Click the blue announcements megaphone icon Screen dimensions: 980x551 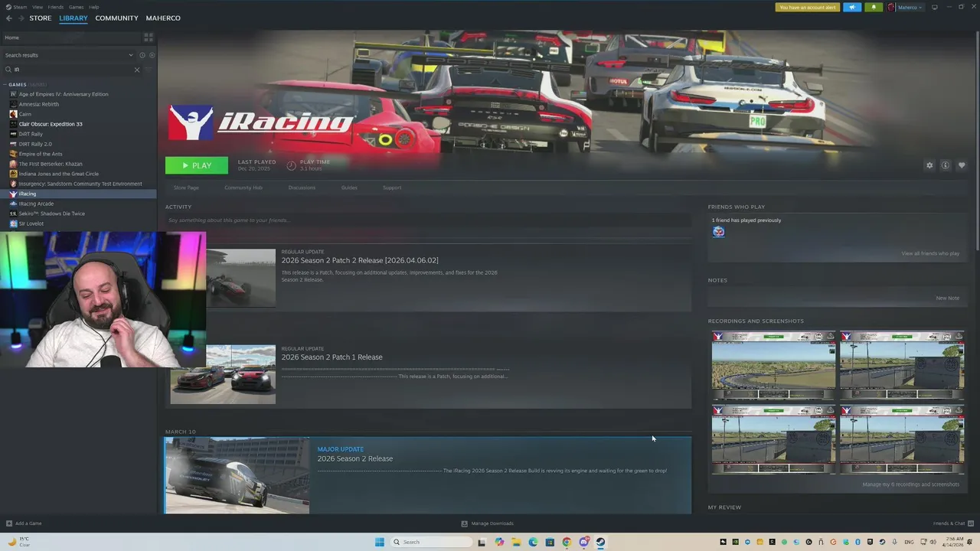click(851, 8)
